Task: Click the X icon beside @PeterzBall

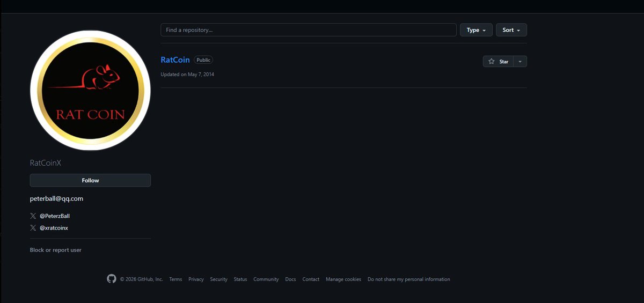Action: tap(33, 216)
